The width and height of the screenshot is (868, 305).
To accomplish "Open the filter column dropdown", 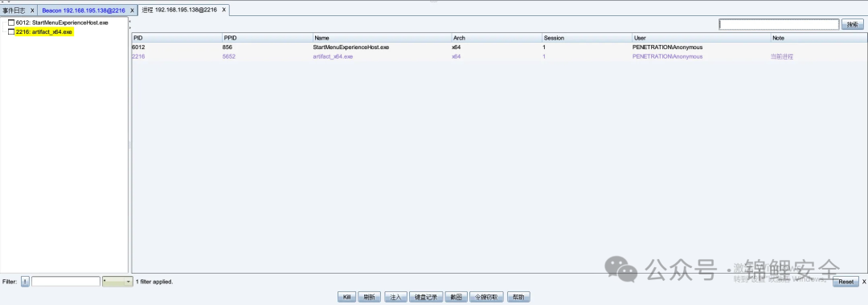I will click(x=118, y=282).
